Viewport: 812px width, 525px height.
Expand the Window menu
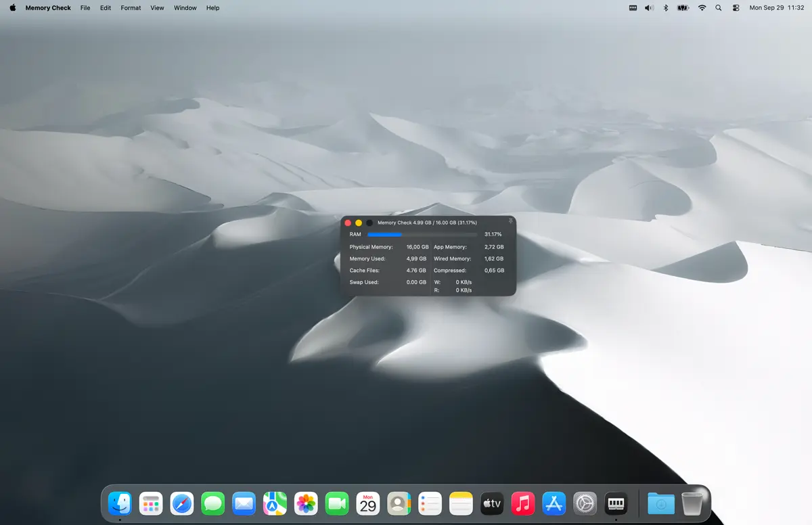point(185,8)
